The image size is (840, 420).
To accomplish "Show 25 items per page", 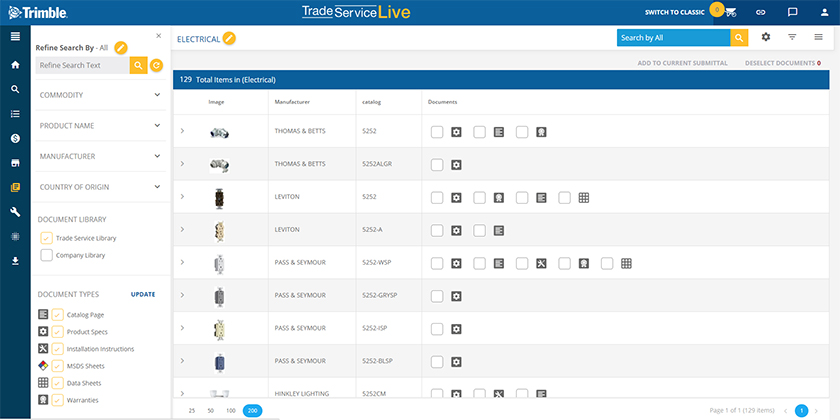I will (192, 411).
